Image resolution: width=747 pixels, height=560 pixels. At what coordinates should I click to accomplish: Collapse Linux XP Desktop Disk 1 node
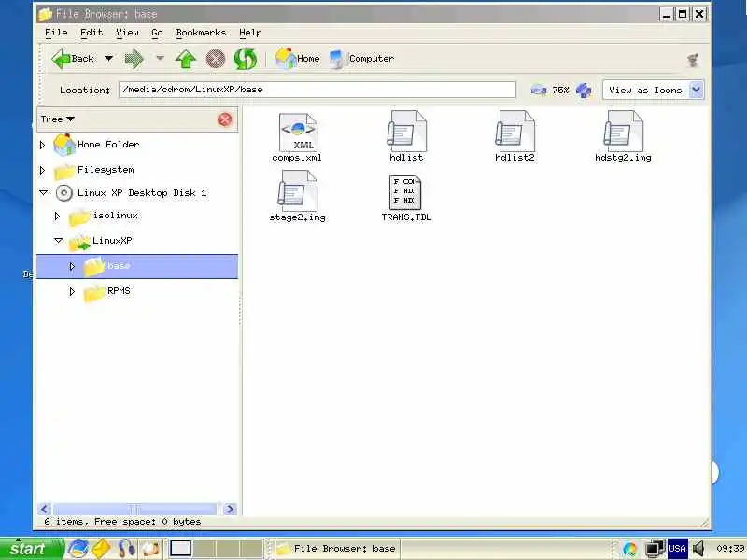[43, 193]
